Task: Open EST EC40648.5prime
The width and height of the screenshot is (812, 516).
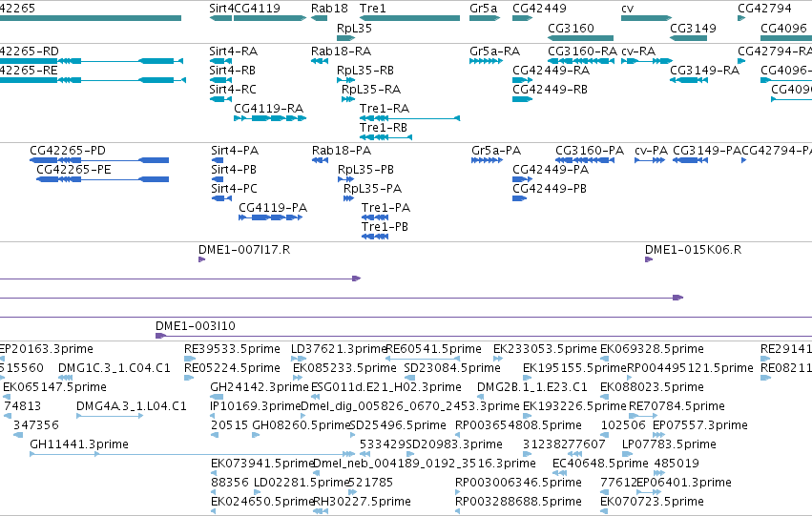Action: pos(559,473)
